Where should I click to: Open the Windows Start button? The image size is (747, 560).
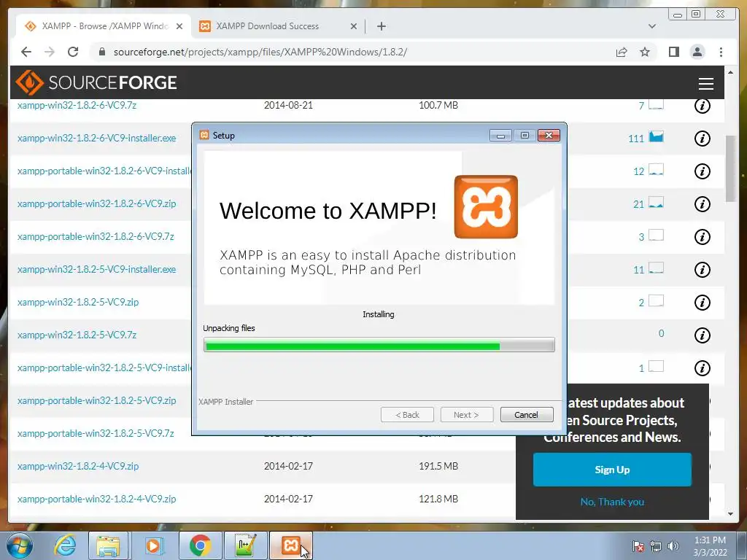(x=20, y=545)
